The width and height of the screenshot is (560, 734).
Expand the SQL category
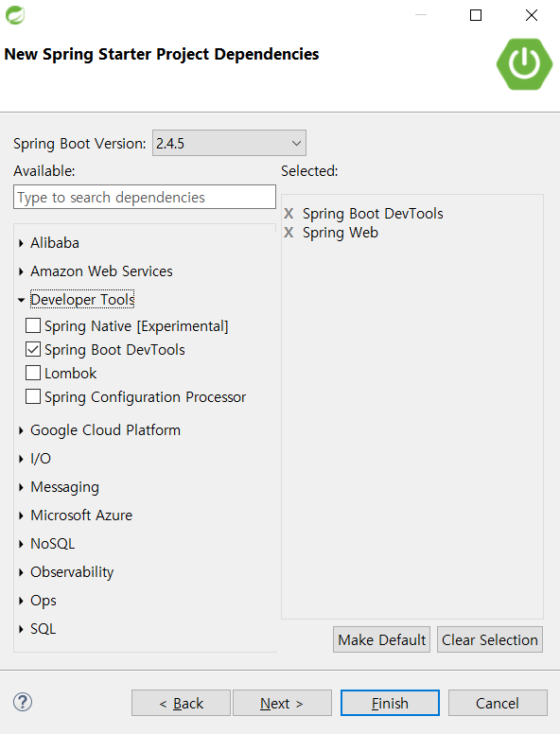click(21, 629)
